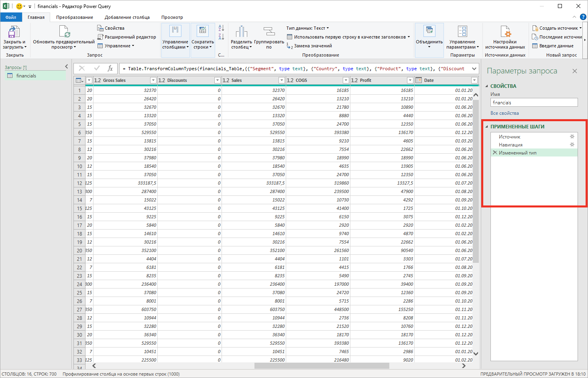Switch to the Преобразование ribbon tab
Image resolution: width=588 pixels, height=378 pixels.
point(75,17)
